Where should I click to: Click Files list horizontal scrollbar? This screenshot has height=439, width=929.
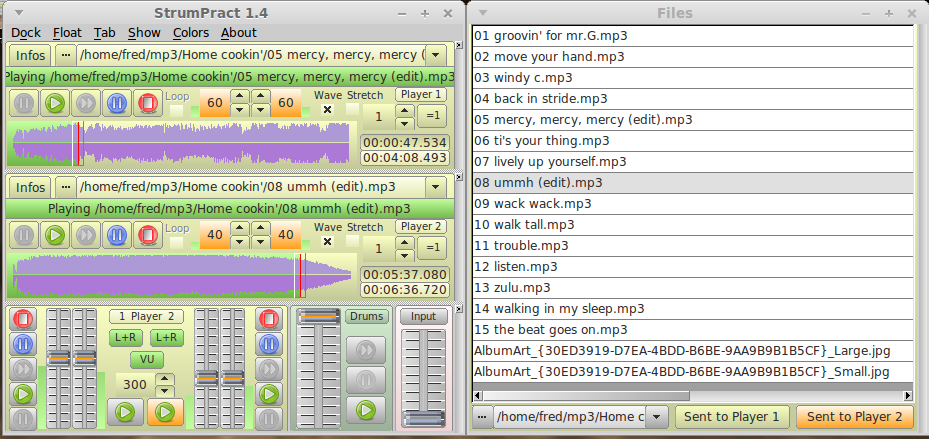point(693,395)
